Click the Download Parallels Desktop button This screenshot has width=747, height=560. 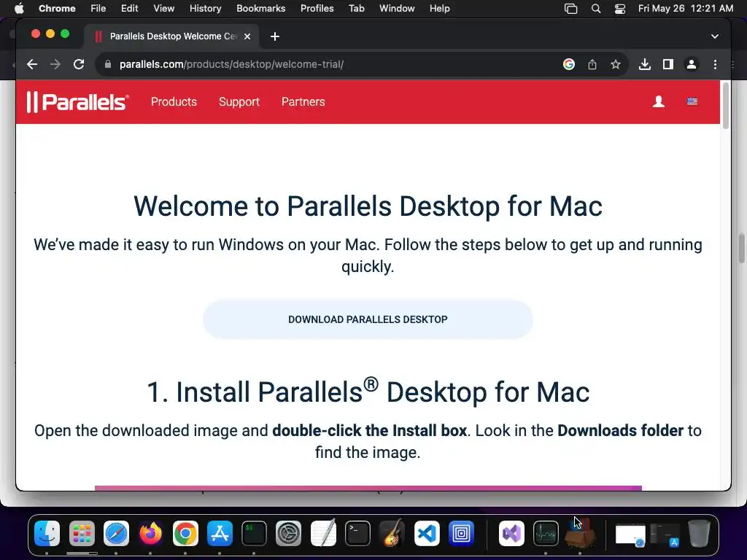(x=368, y=319)
